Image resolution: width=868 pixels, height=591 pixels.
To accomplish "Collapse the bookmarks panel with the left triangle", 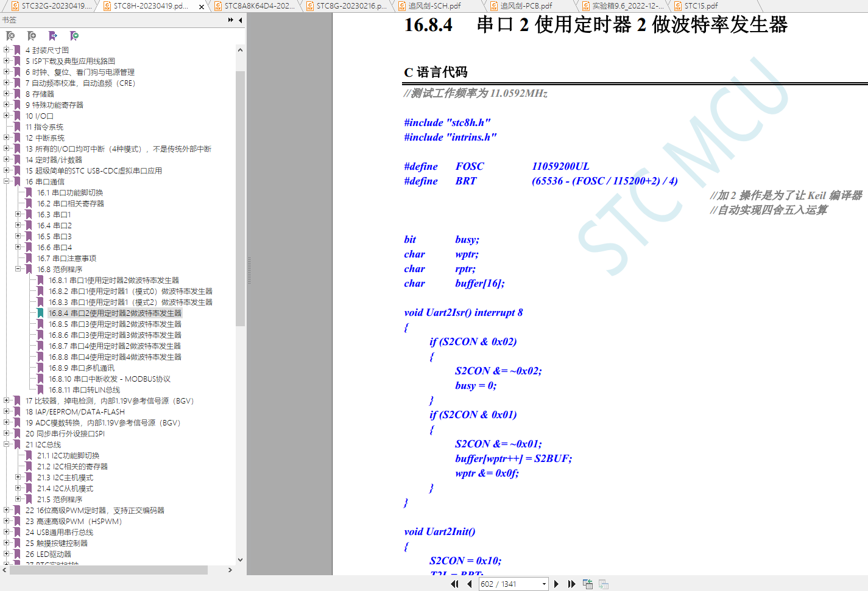I will pos(240,20).
